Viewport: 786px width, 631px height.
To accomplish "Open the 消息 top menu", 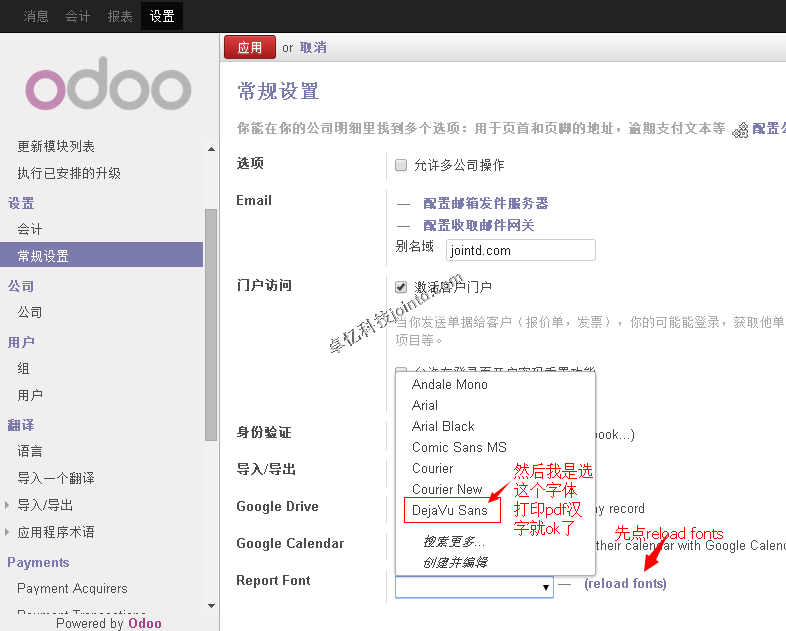I will tap(36, 16).
